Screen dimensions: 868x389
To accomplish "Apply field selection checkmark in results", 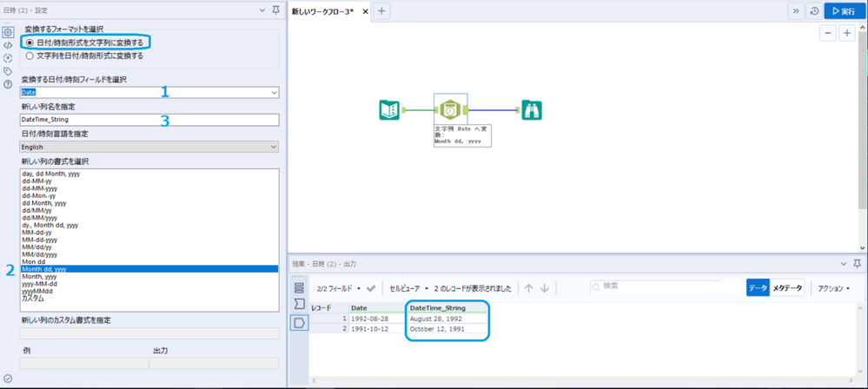I will pyautogui.click(x=371, y=288).
